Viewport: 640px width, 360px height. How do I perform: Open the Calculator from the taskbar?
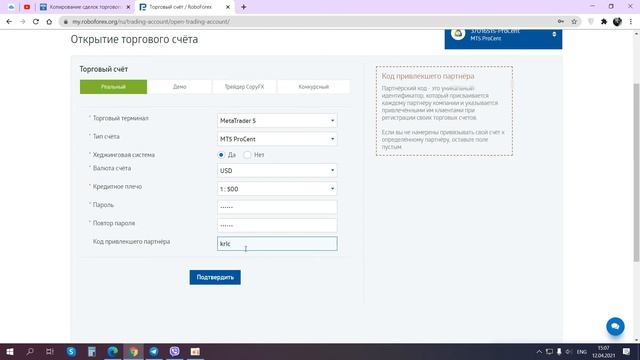tap(92, 351)
